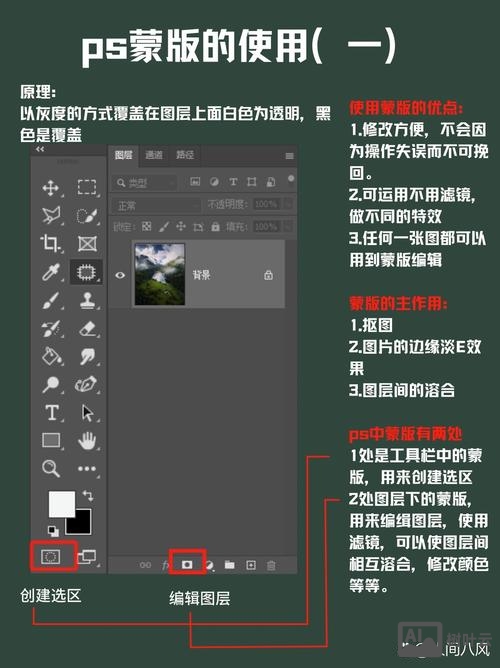Select the Eraser tool
The height and width of the screenshot is (668, 500).
tap(87, 328)
